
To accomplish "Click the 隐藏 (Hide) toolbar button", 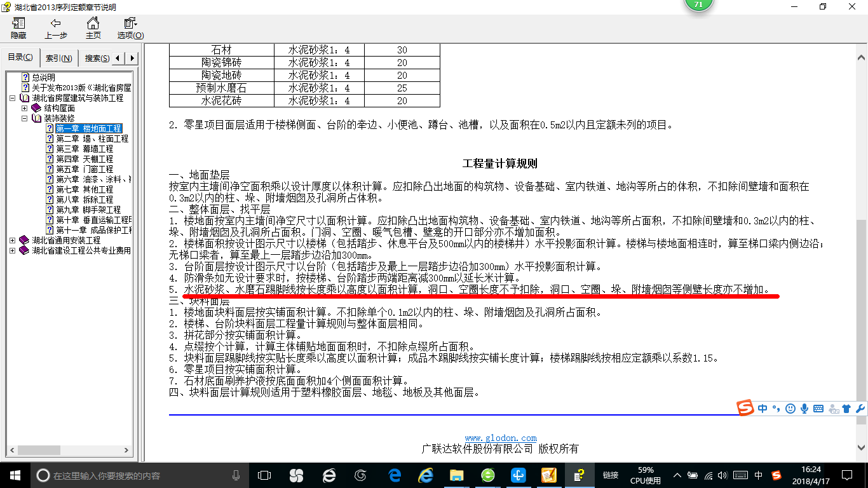I will pos(18,29).
